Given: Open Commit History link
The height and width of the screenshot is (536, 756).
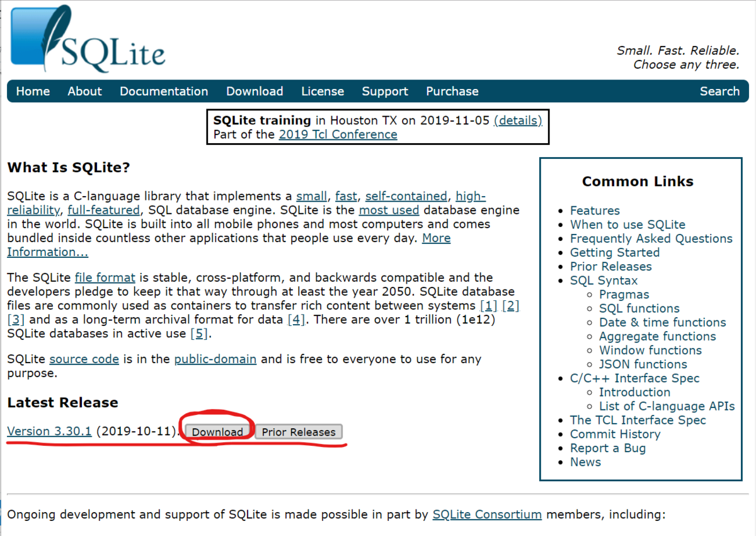Looking at the screenshot, I should tap(615, 434).
